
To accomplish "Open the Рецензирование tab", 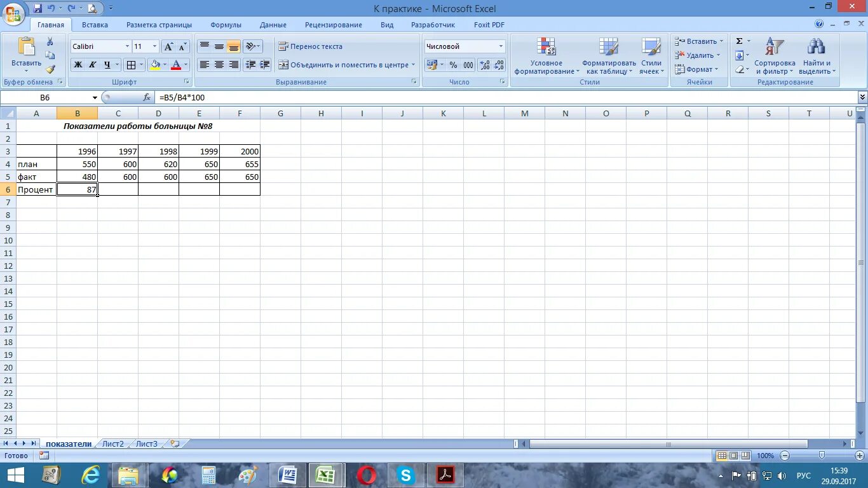I will 333,25.
